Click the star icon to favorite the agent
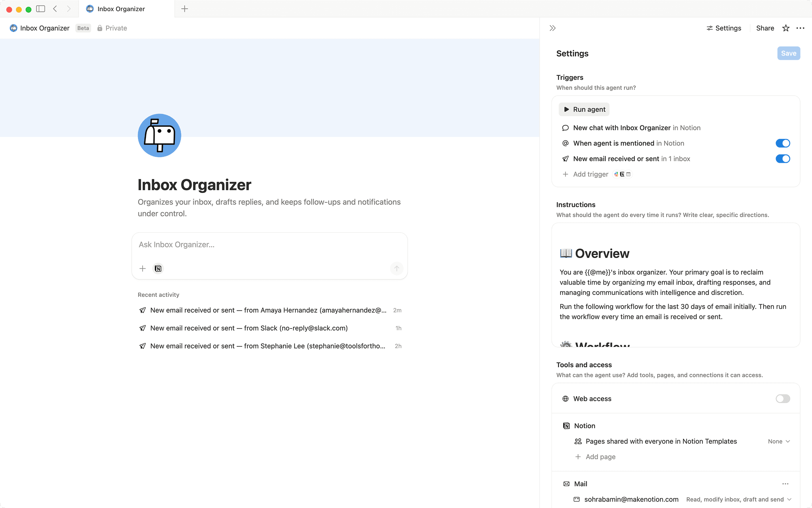 [x=785, y=28]
